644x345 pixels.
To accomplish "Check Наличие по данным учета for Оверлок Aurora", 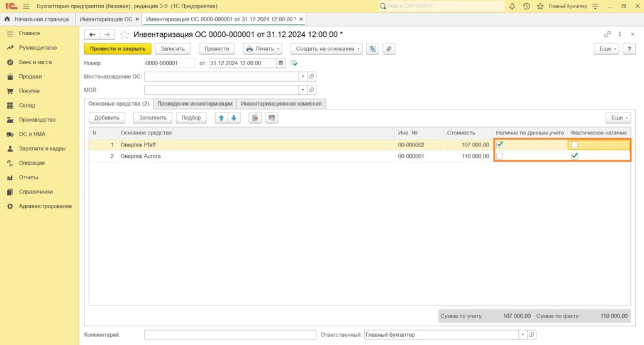I will pos(499,156).
